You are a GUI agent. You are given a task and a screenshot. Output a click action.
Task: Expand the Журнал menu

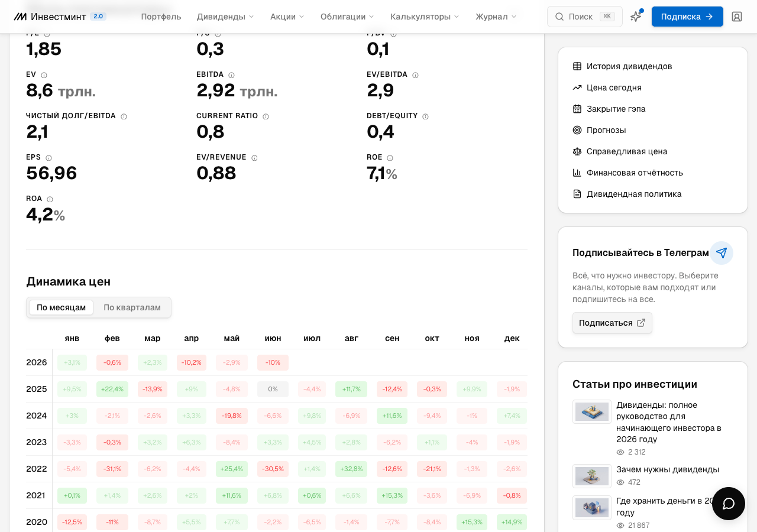click(496, 17)
